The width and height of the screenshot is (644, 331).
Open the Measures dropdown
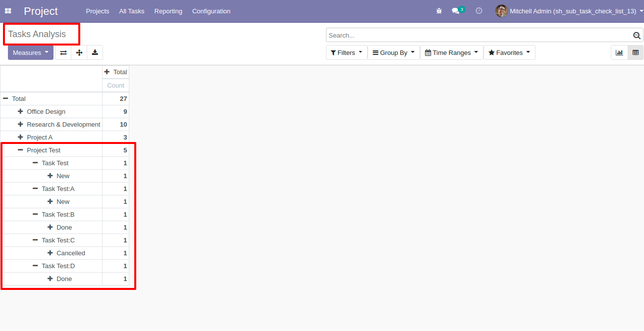coord(31,52)
